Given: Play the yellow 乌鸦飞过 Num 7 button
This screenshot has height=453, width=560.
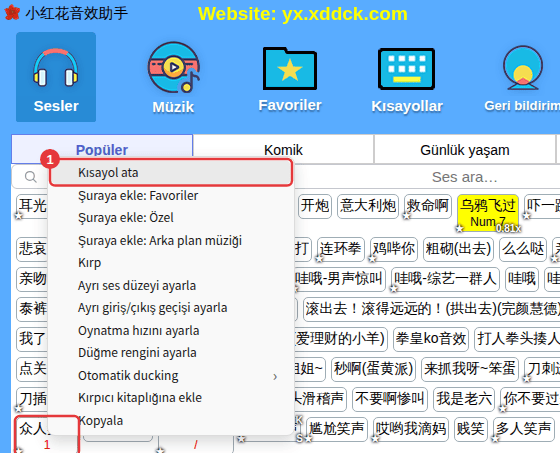Looking at the screenshot, I should 488,213.
